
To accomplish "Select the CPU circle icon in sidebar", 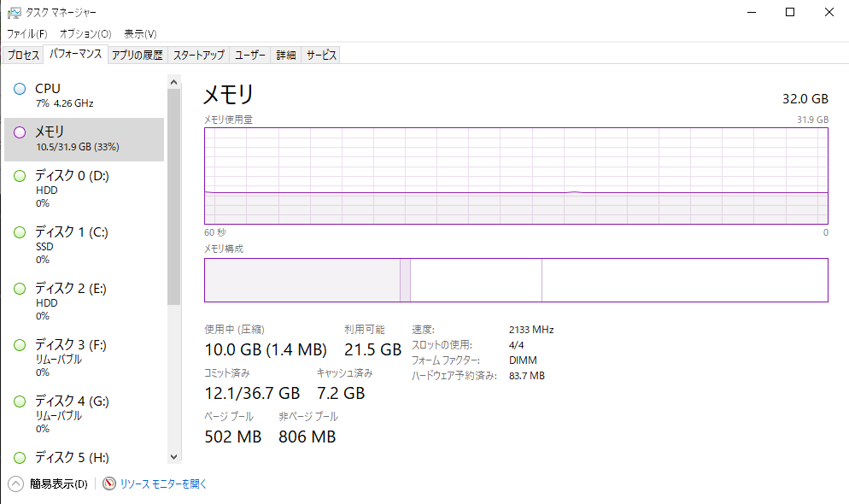I will pyautogui.click(x=20, y=89).
